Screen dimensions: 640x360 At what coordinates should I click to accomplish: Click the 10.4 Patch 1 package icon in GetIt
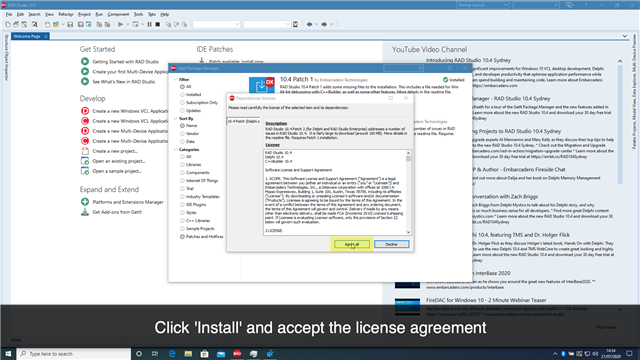tap(261, 85)
